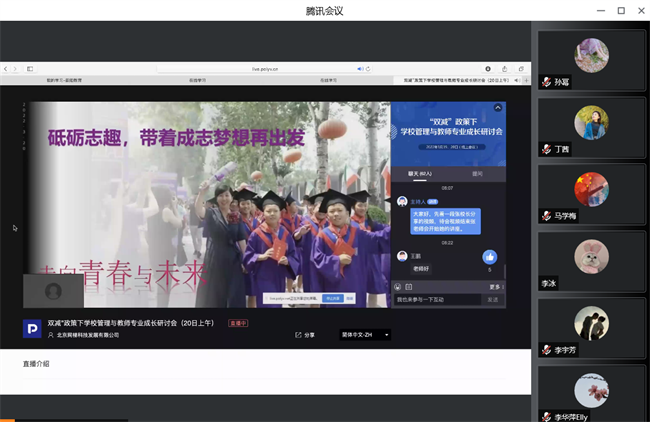
Task: Select the 马学梅 participant tile
Action: click(592, 194)
